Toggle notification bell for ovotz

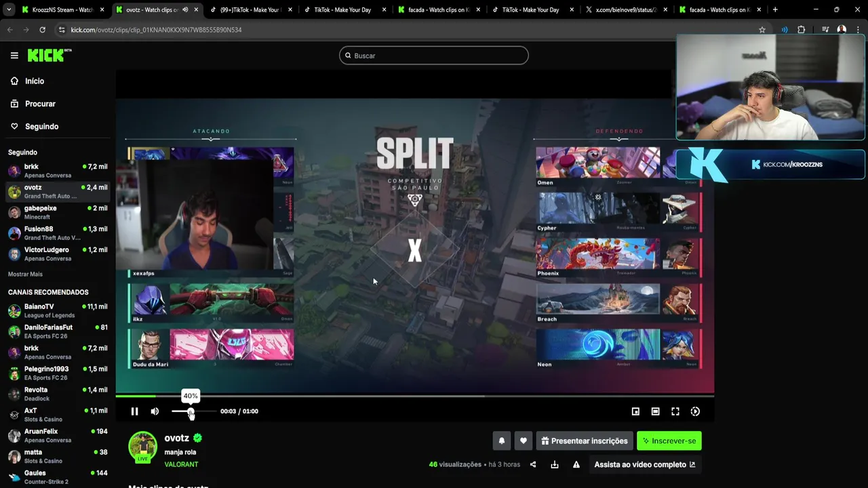tap(502, 441)
